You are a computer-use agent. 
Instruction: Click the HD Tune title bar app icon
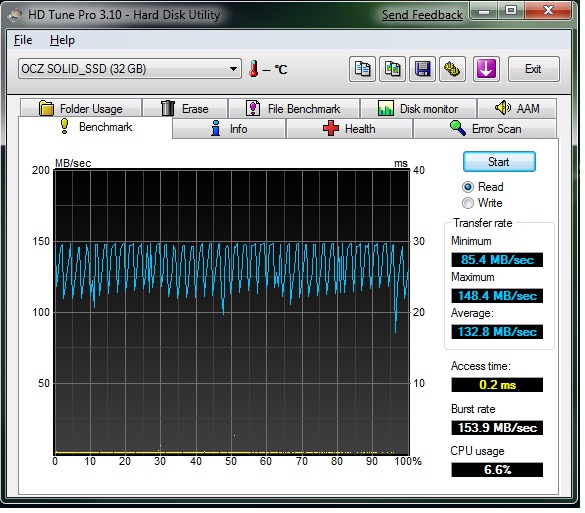[15, 15]
